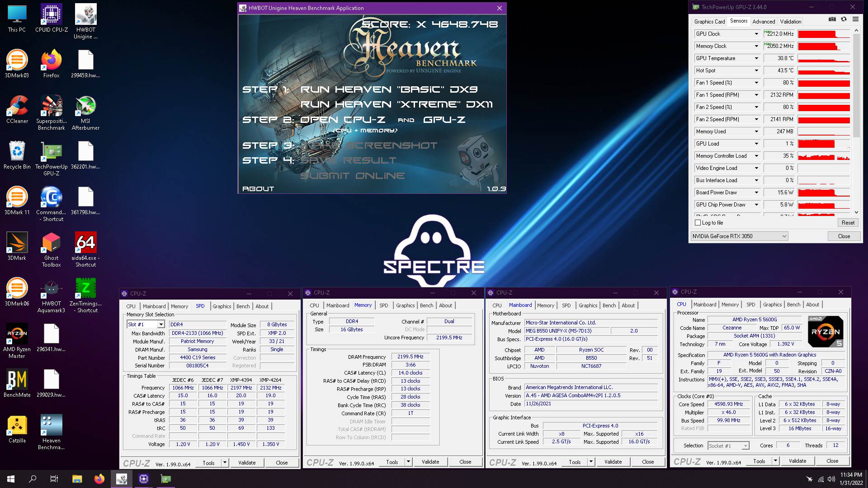Open the ZenTimings shortcut icon

86,295
